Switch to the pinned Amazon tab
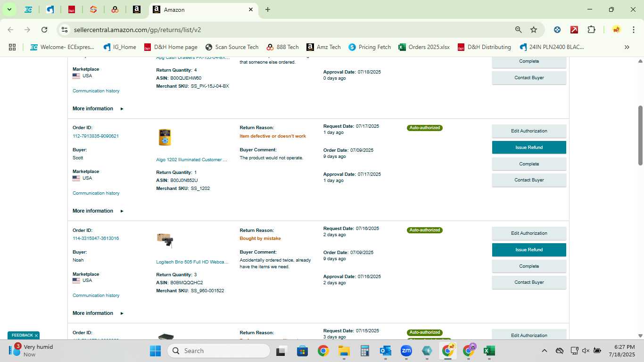Viewport: 644px width, 362px height. click(137, 9)
